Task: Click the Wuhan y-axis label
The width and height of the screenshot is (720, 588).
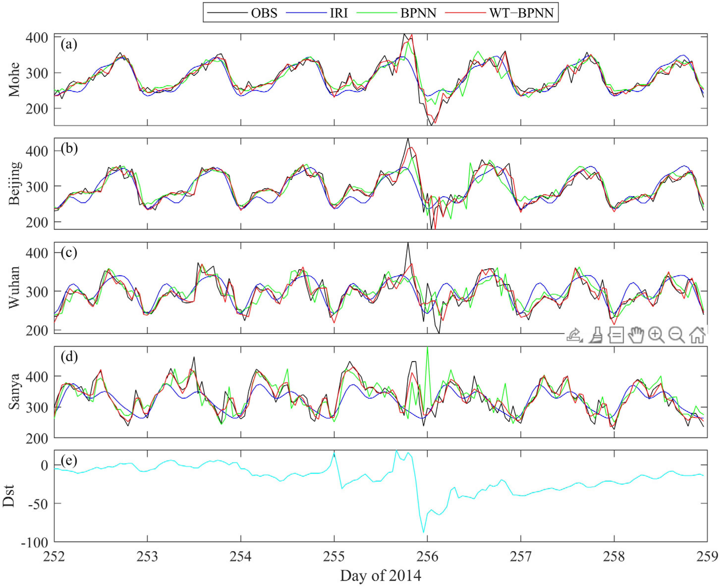Action: coord(14,288)
